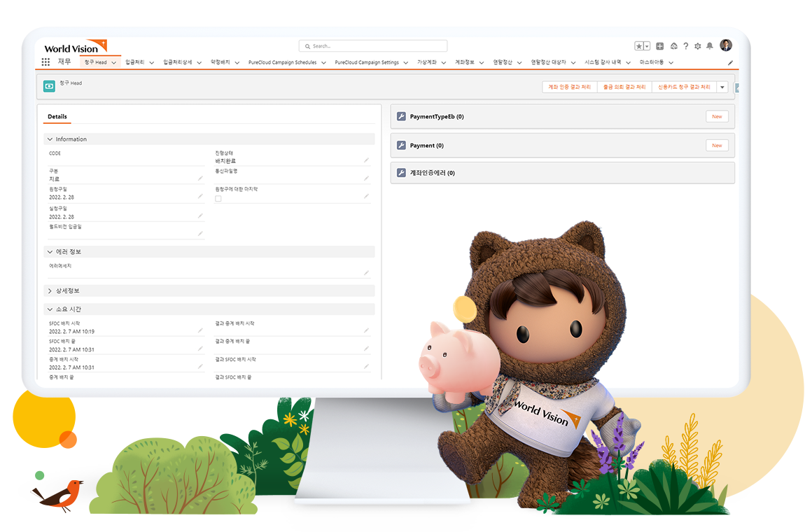The image size is (805, 532).
Task: Open the 입금처리 navigation tab
Action: [x=135, y=62]
